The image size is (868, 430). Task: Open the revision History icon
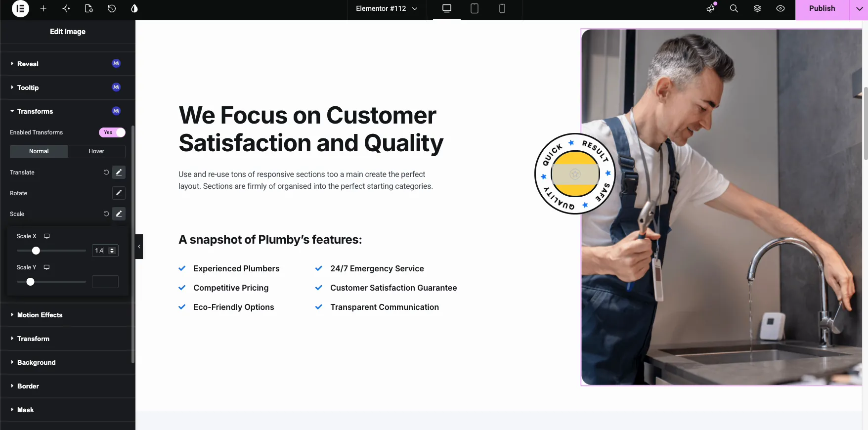(112, 8)
